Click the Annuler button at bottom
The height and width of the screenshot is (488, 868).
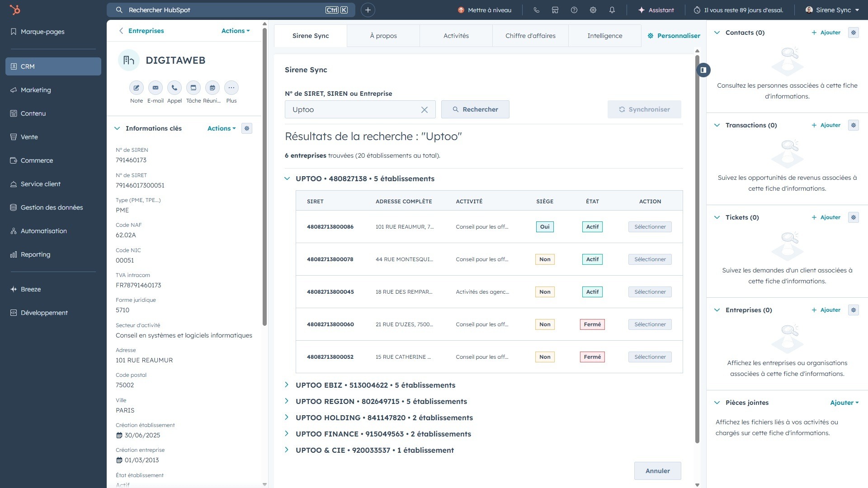point(657,470)
